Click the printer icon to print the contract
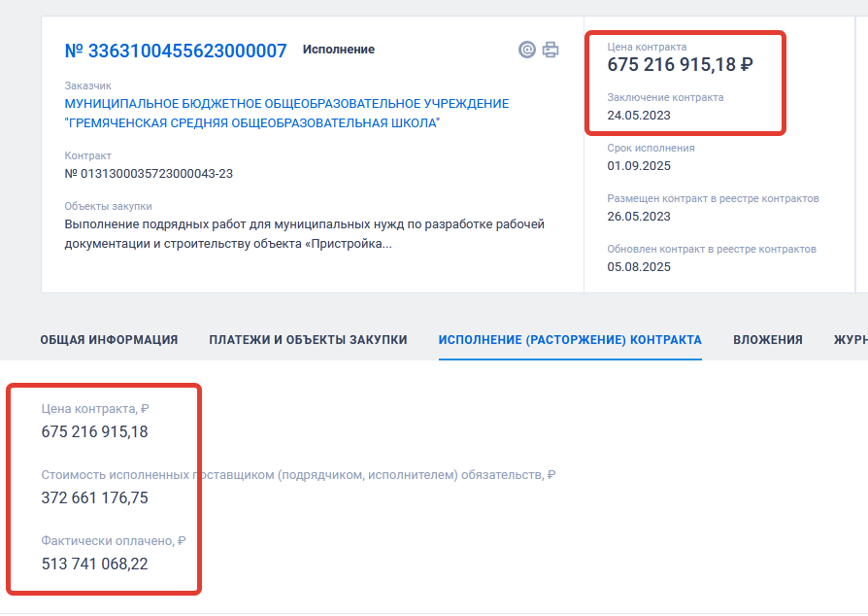 coord(551,50)
